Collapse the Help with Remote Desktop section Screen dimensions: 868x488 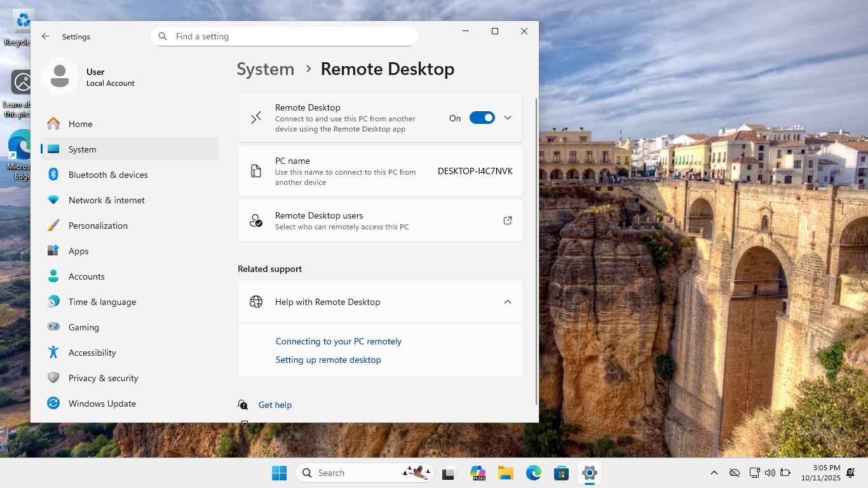(x=507, y=302)
